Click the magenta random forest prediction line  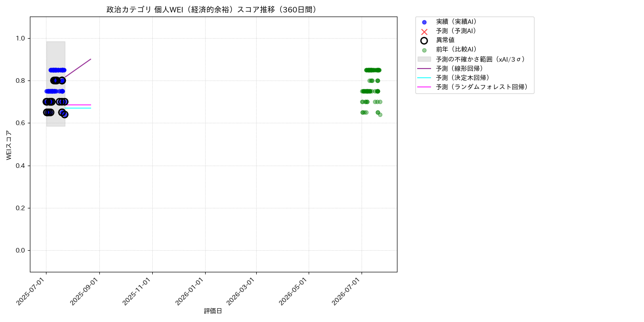(78, 105)
